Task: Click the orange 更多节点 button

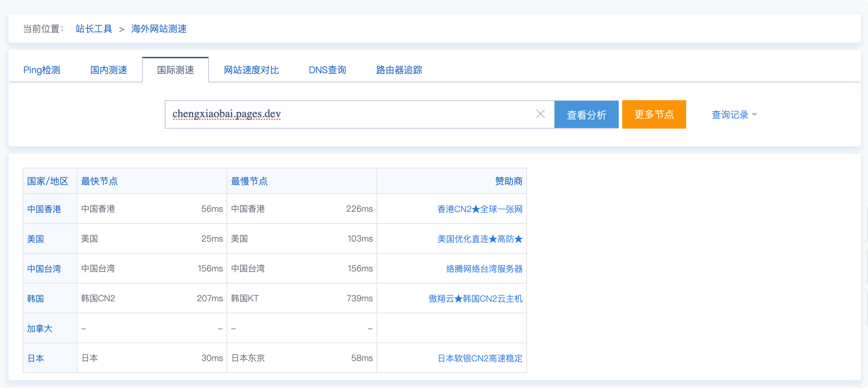Action: click(654, 114)
